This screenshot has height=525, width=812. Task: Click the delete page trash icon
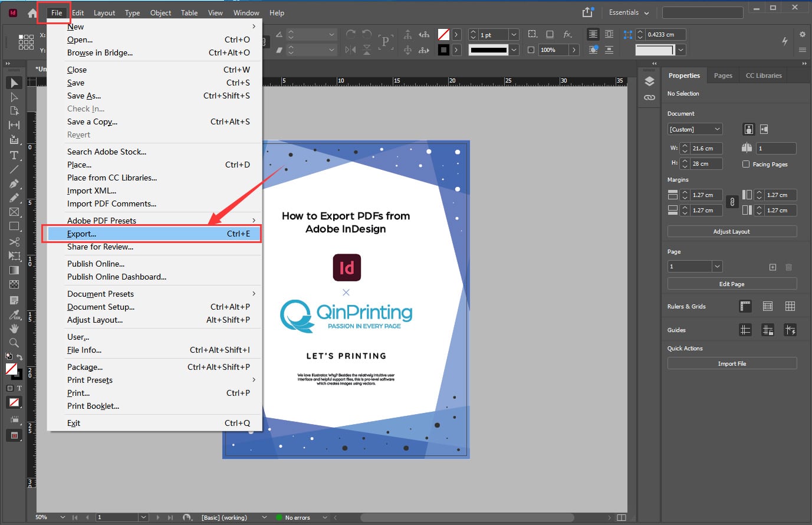pos(788,267)
